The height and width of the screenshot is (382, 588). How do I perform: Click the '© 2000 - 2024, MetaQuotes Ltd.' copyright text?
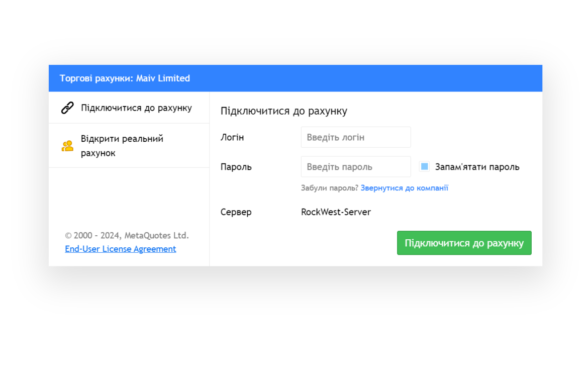click(x=127, y=235)
